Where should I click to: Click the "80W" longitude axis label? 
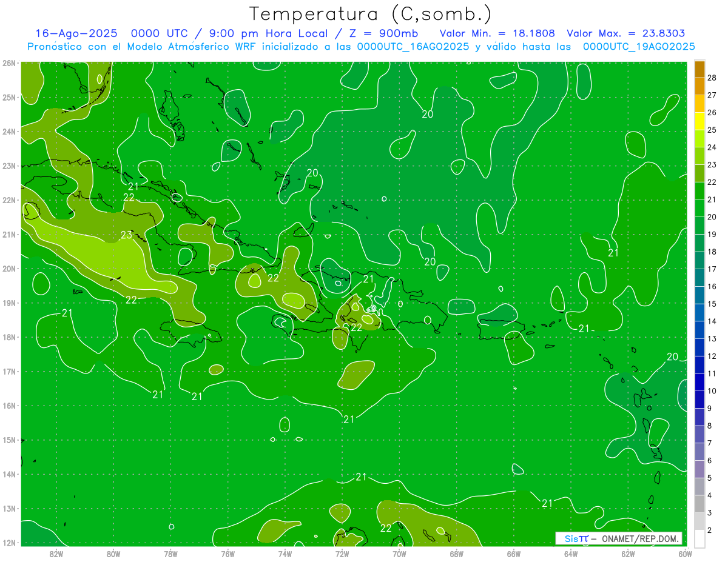113,554
